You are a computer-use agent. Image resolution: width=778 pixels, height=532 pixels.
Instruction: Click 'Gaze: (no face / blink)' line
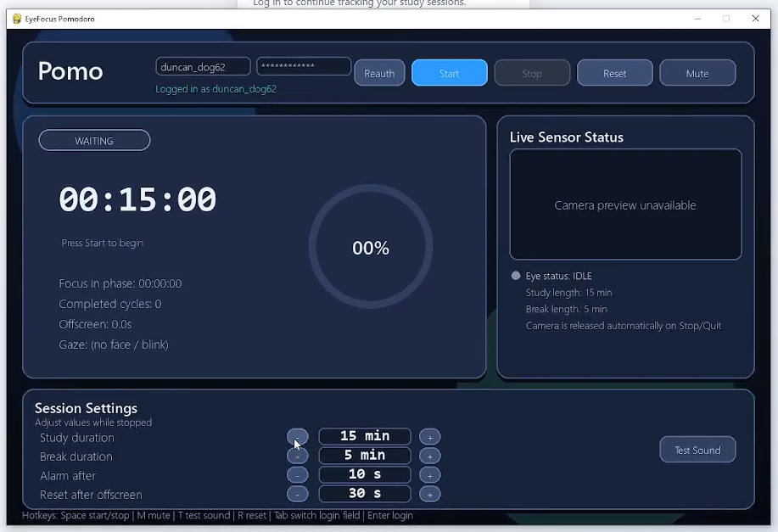(114, 344)
